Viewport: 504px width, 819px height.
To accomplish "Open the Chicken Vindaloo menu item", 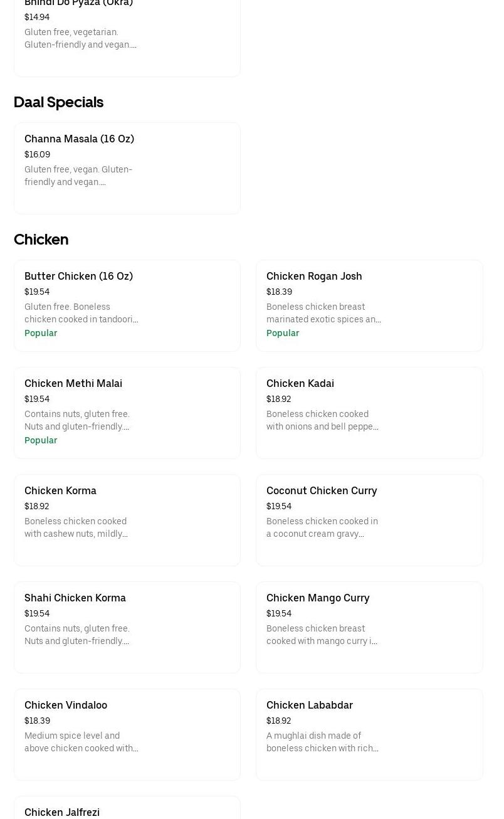I will (127, 734).
